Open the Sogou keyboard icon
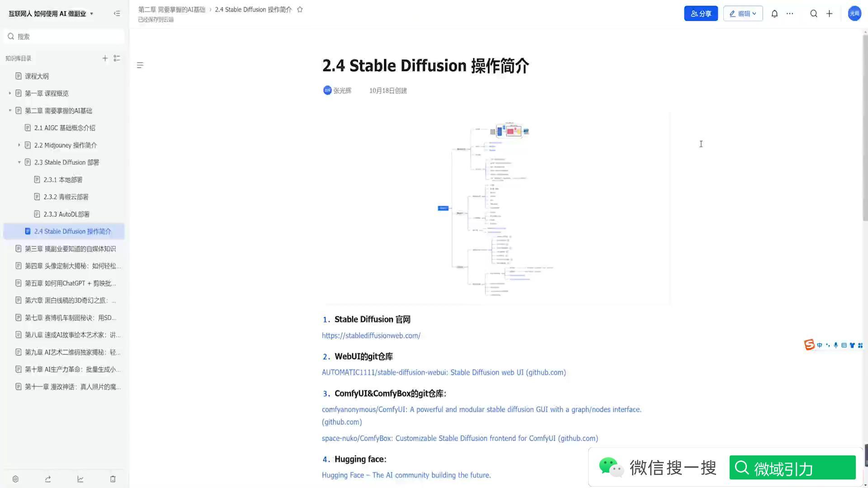The image size is (868, 488). pos(844,345)
